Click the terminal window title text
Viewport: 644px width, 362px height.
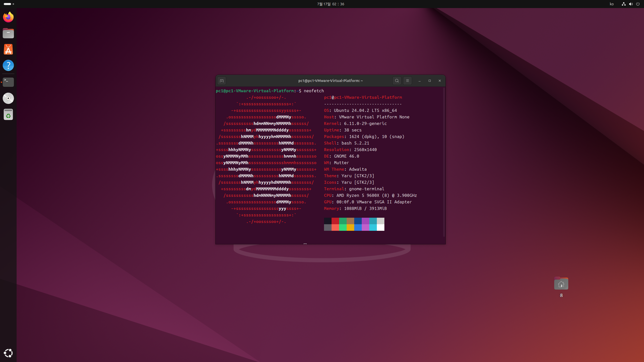[331, 81]
